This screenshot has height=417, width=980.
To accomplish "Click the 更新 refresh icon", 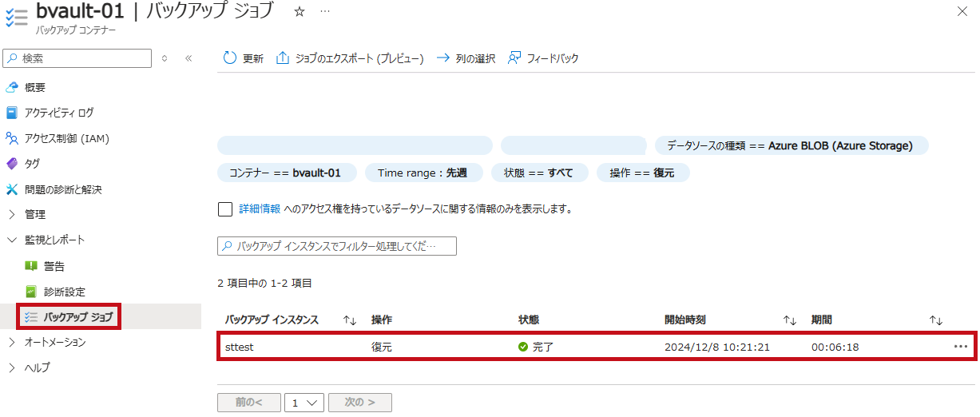I will [x=230, y=58].
